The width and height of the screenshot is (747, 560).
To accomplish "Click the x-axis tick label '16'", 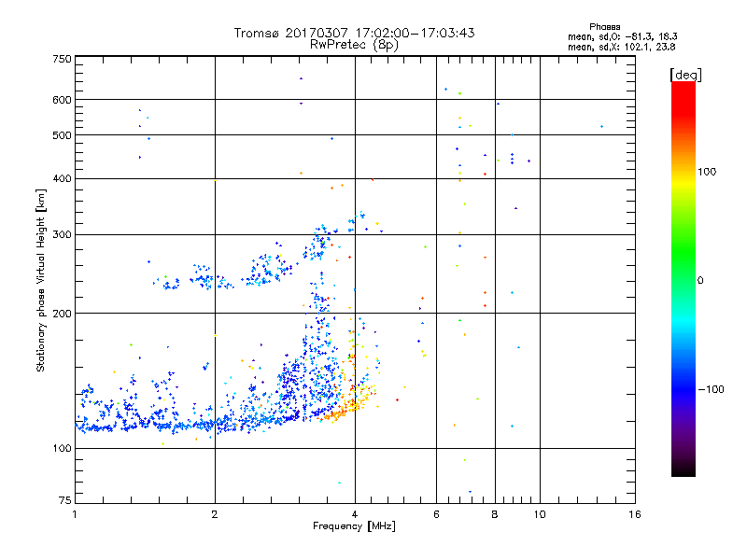I will [635, 514].
